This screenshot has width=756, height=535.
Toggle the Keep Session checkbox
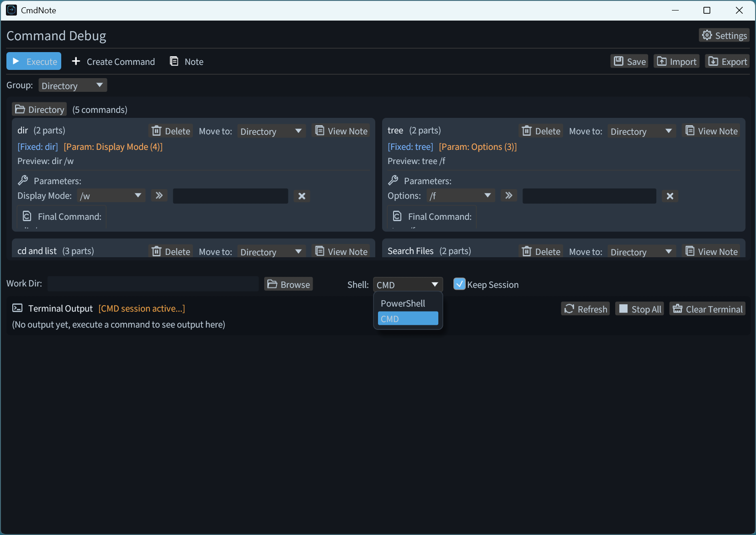(x=459, y=284)
